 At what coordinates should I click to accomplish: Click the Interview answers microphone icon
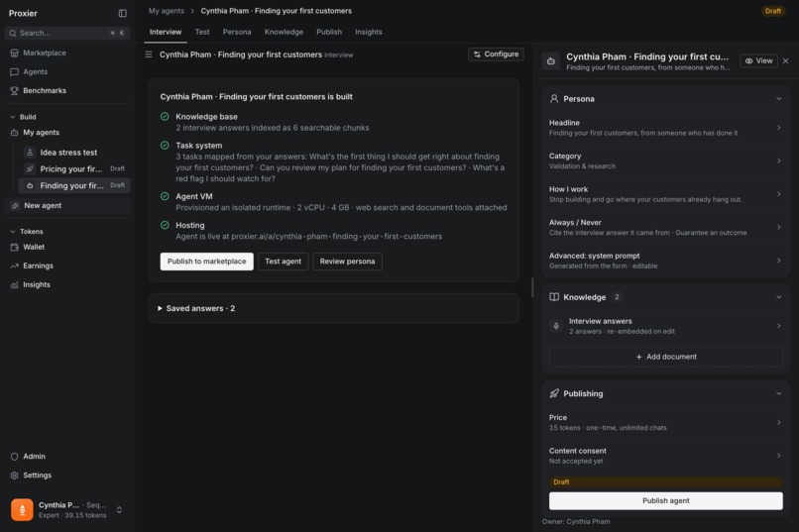(556, 326)
